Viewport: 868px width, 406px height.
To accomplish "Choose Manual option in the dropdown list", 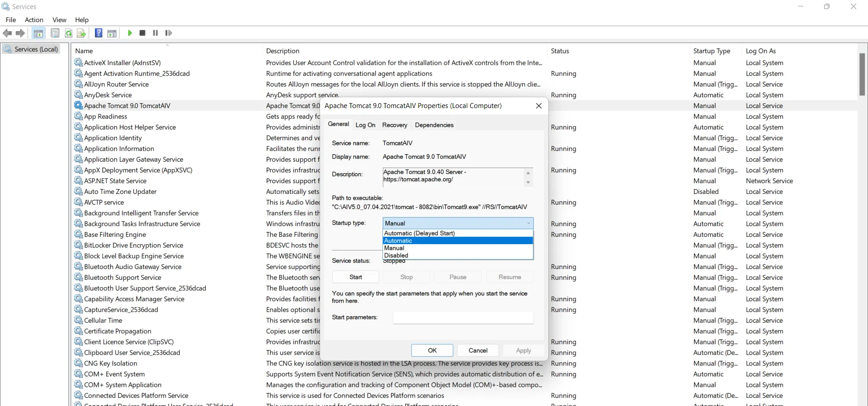I will click(x=458, y=248).
